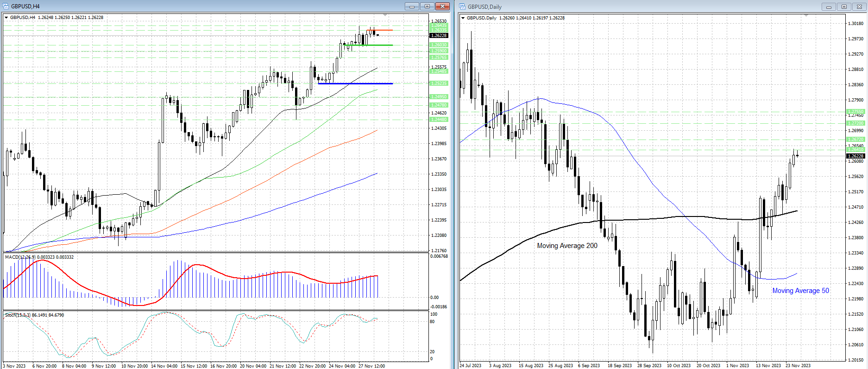
Task: Select the orange horizontal line on H4 chart
Action: click(380, 30)
